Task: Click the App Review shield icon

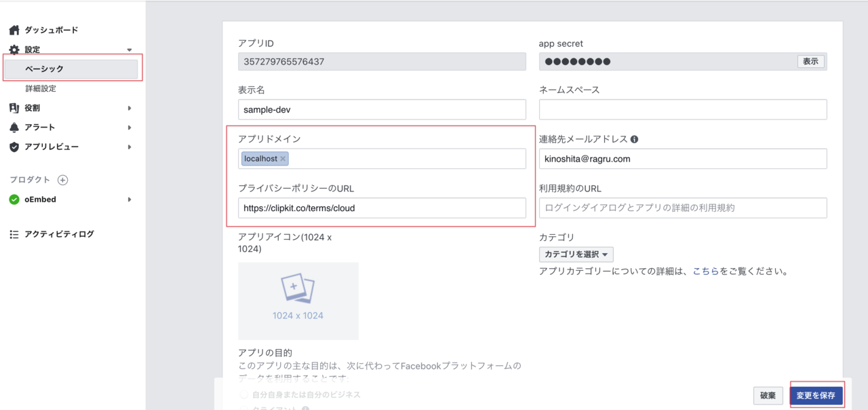Action: coord(14,147)
